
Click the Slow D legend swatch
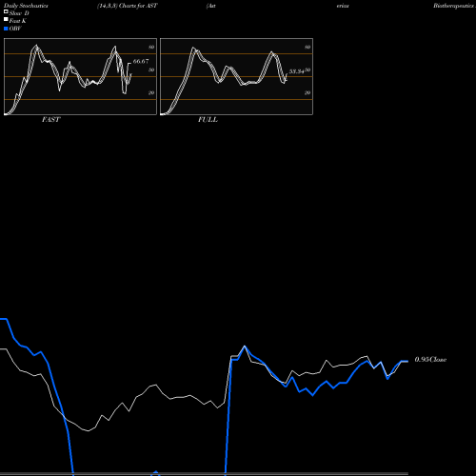6,11
